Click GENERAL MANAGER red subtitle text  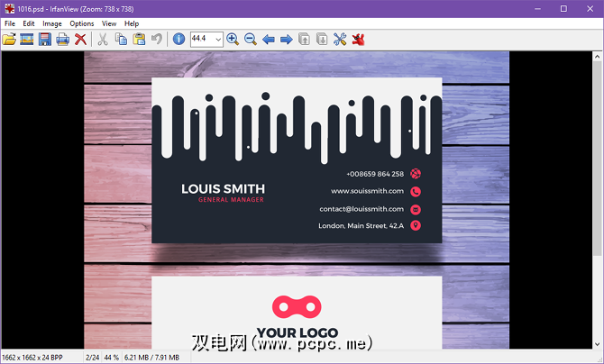point(231,199)
